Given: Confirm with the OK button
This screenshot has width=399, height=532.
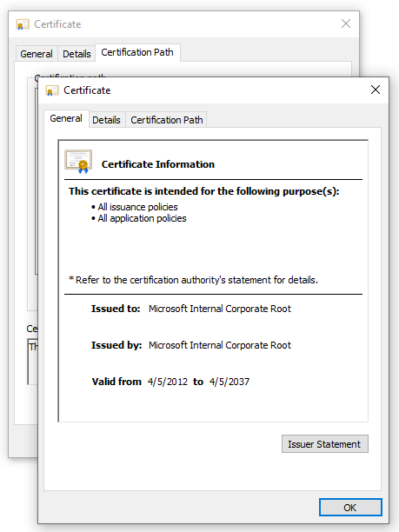Looking at the screenshot, I should point(350,508).
